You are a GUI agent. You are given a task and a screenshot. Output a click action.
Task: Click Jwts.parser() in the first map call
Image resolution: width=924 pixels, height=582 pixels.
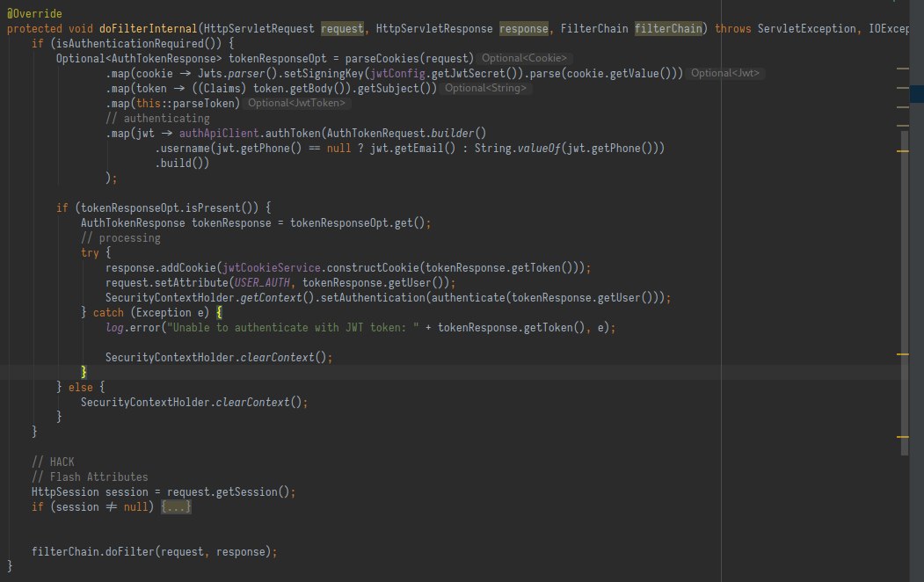coord(237,74)
